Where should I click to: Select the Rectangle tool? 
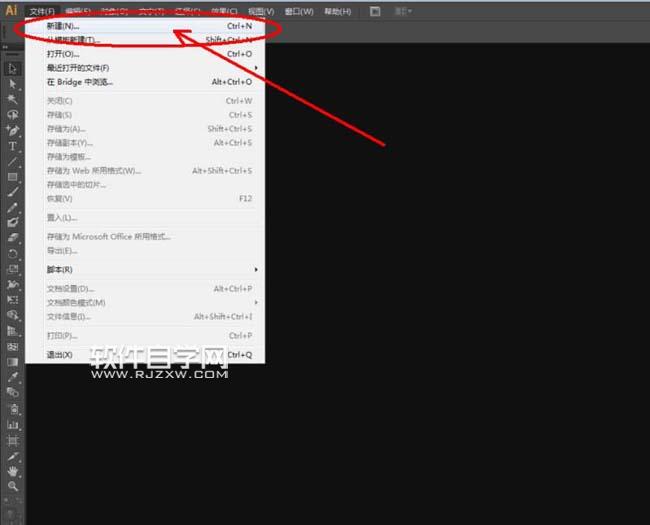[12, 177]
